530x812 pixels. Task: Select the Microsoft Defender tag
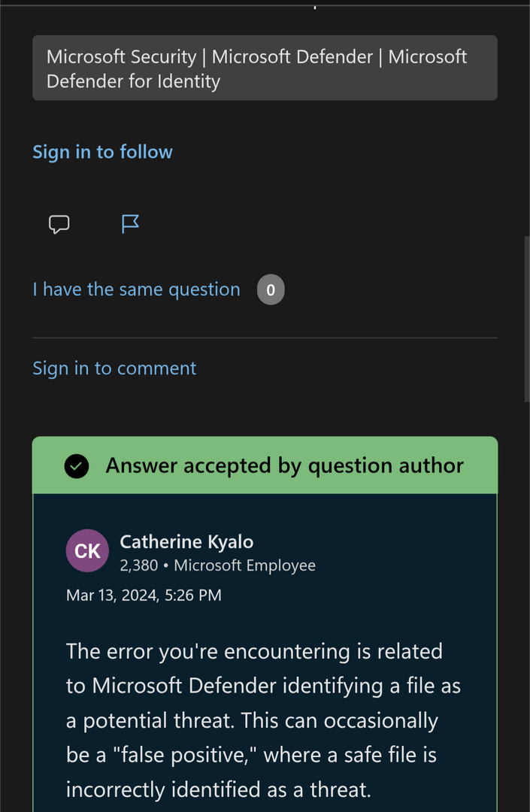pos(292,57)
